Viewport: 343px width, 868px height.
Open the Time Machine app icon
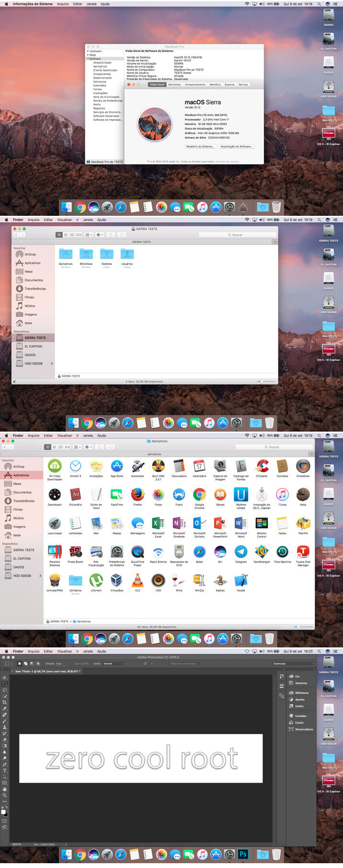[x=282, y=552]
